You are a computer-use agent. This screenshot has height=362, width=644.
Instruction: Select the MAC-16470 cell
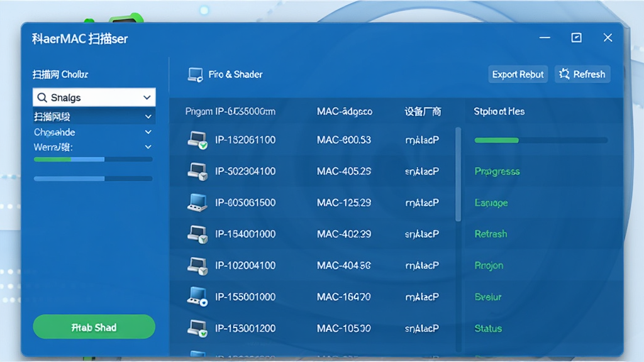click(x=344, y=297)
